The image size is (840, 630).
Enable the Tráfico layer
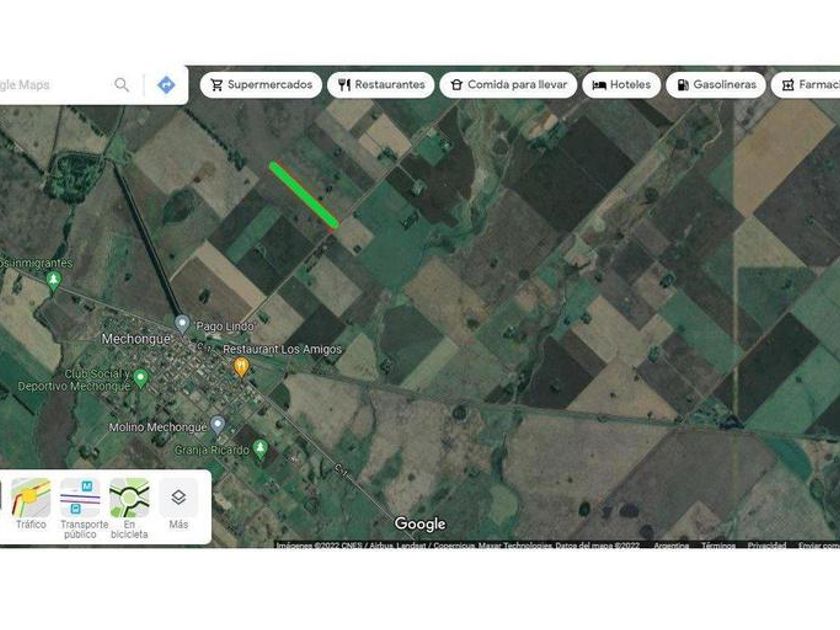[31, 504]
